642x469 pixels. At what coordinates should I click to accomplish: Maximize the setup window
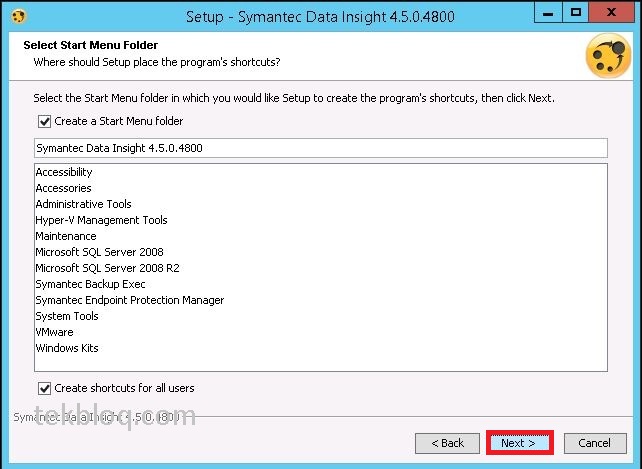(576, 13)
